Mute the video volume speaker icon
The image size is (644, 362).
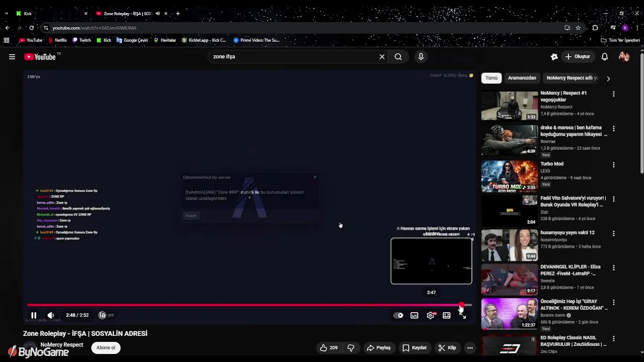point(51,315)
